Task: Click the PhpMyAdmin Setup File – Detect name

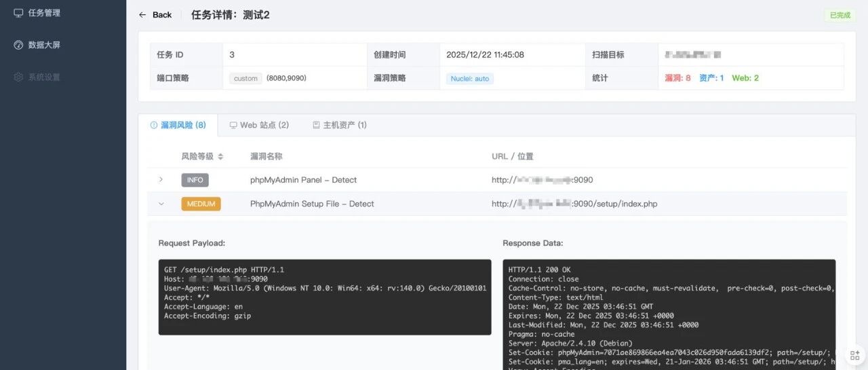Action: (312, 204)
